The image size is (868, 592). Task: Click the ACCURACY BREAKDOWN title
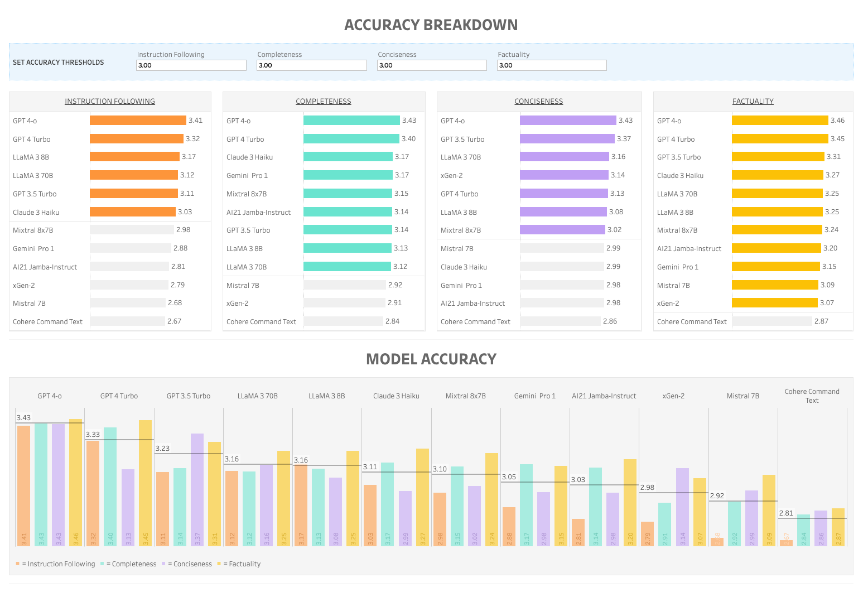tap(431, 25)
